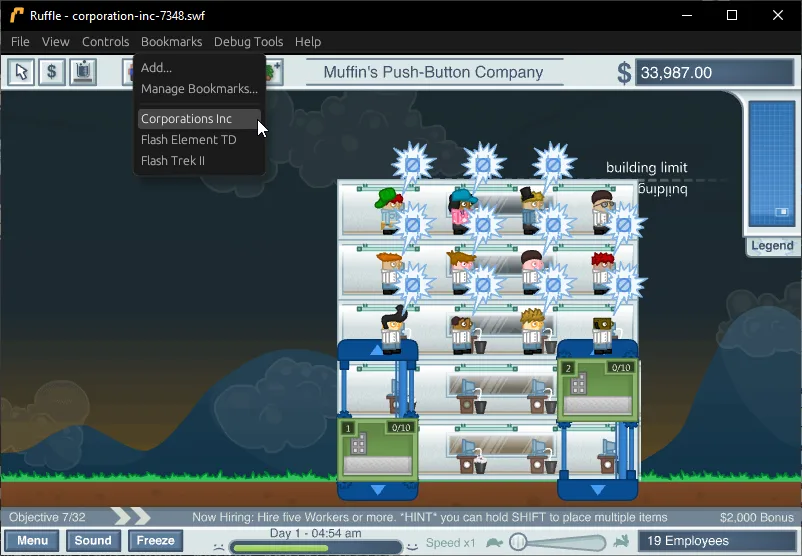Click the blue minimap panel
The width and height of the screenshot is (802, 556).
(x=772, y=164)
